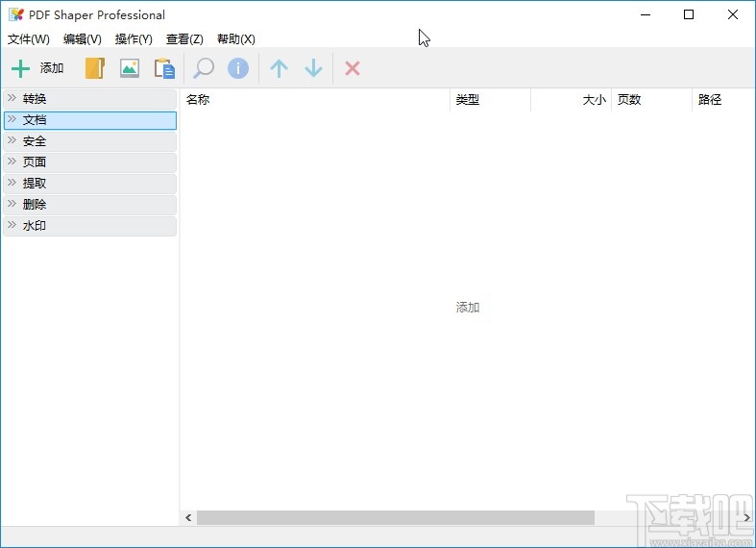This screenshot has width=756, height=548.
Task: Click the green plus Add icon
Action: pyautogui.click(x=21, y=68)
